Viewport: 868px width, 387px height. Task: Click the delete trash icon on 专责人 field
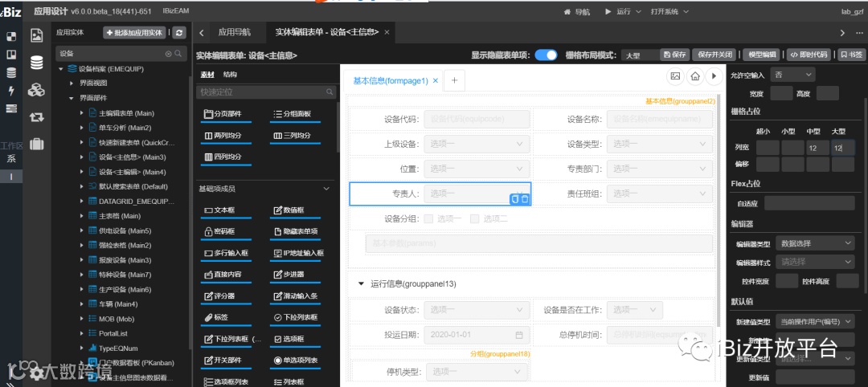(525, 199)
